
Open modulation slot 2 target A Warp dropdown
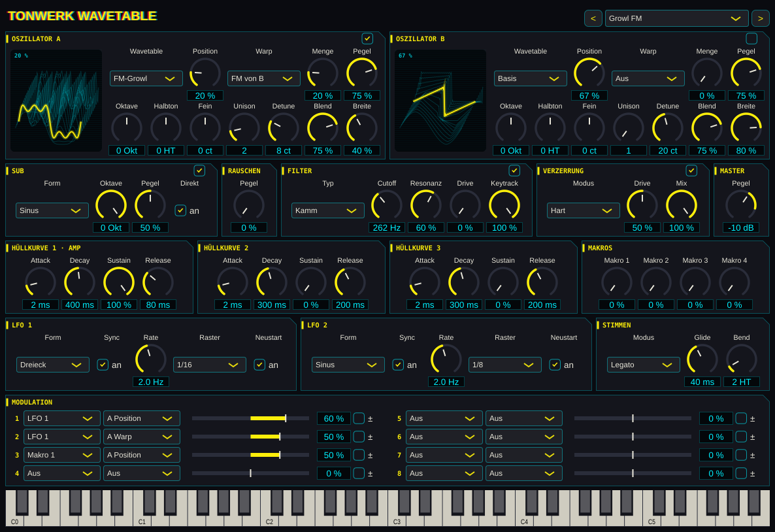(142, 437)
